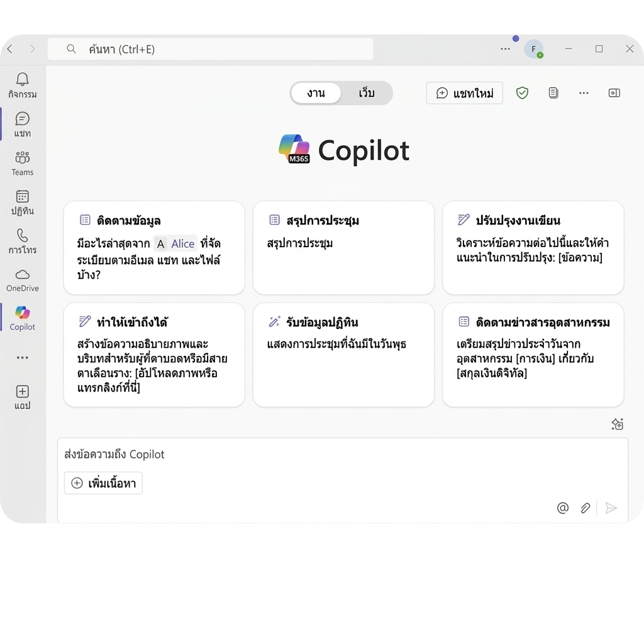Minimize the window
The width and height of the screenshot is (644, 644).
[x=569, y=49]
